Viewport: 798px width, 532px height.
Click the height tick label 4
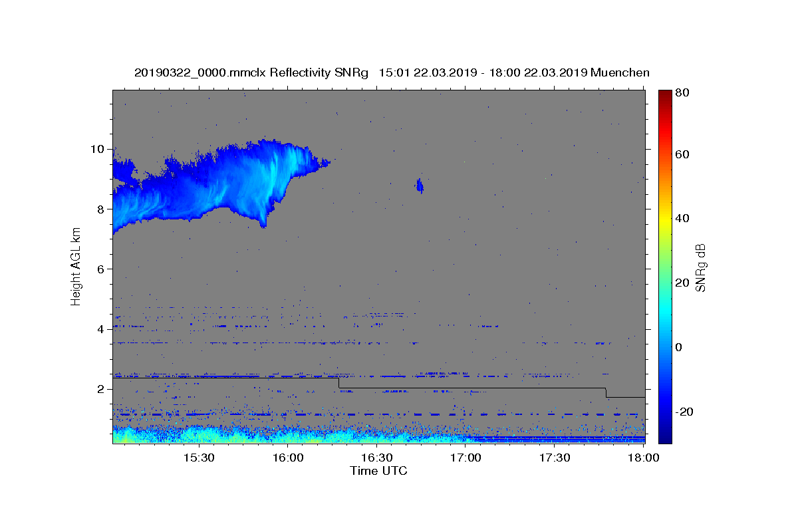click(x=102, y=329)
